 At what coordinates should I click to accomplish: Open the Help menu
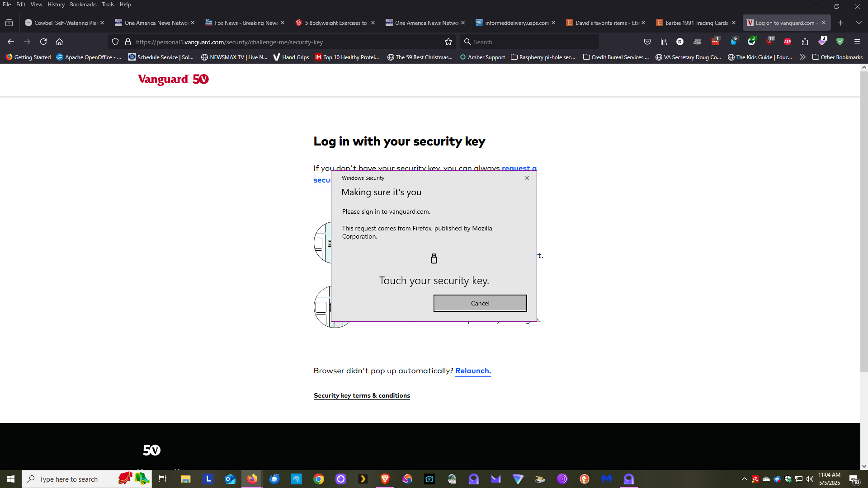(125, 5)
